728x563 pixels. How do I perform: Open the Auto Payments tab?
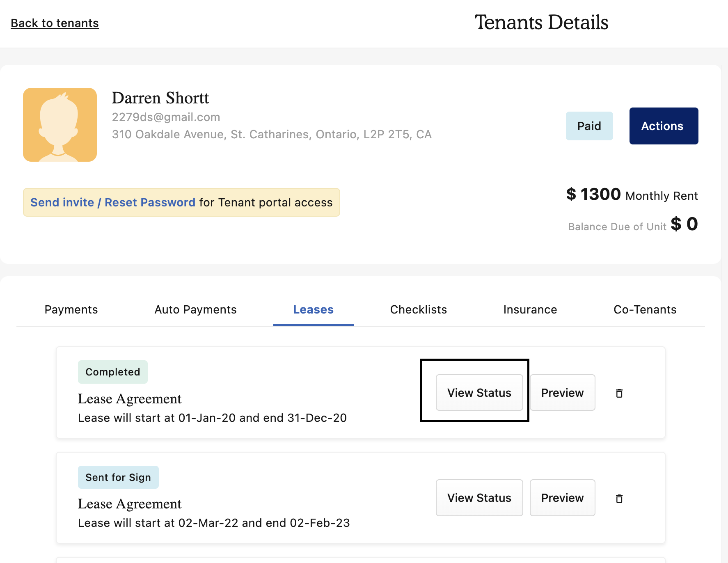pyautogui.click(x=195, y=309)
